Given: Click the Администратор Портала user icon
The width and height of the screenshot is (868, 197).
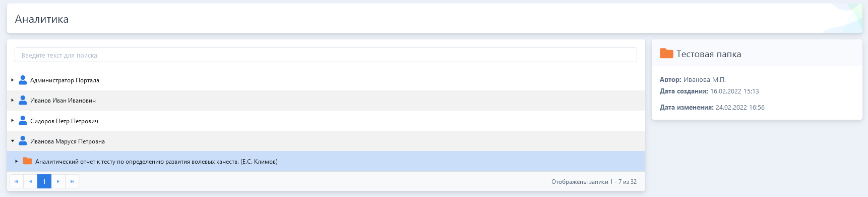Looking at the screenshot, I should coord(23,80).
